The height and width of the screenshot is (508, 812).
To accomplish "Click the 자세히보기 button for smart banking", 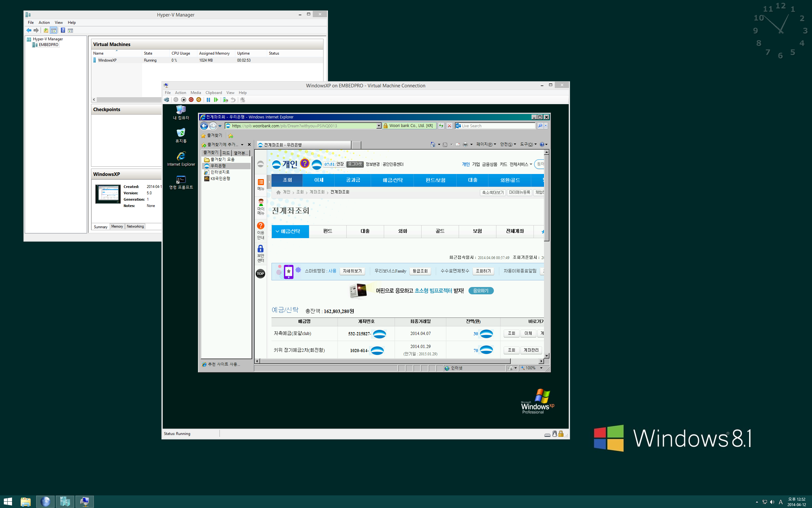I will pos(352,271).
